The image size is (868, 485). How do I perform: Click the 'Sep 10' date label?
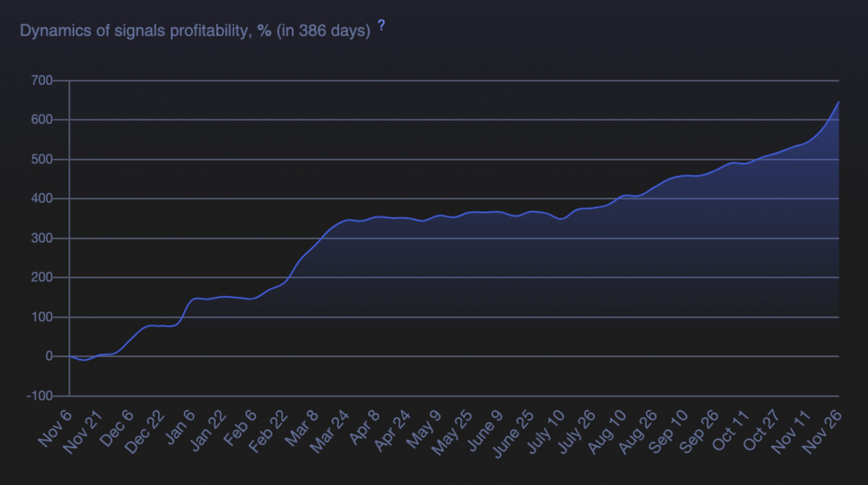point(668,432)
